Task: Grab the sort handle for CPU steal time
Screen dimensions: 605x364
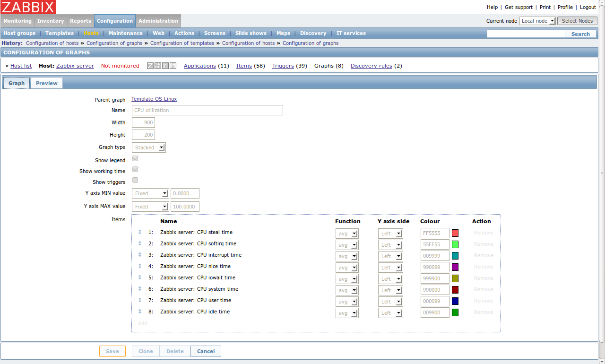Action: [x=140, y=232]
